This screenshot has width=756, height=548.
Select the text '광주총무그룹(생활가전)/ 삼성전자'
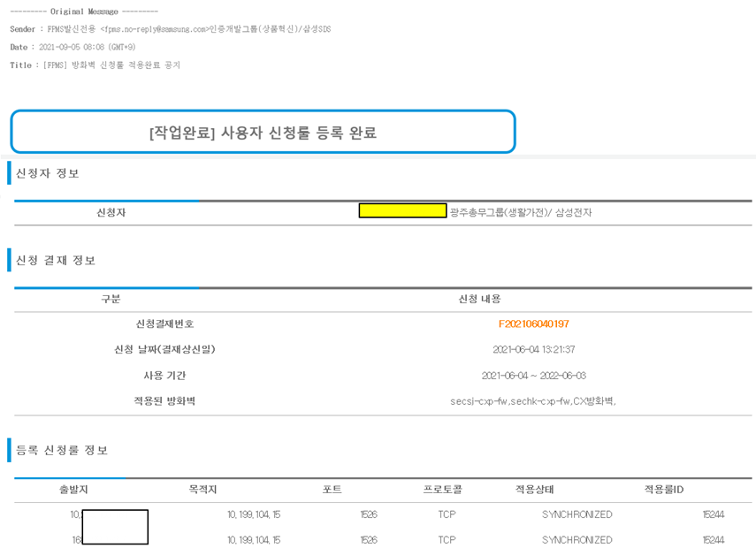pyautogui.click(x=521, y=212)
